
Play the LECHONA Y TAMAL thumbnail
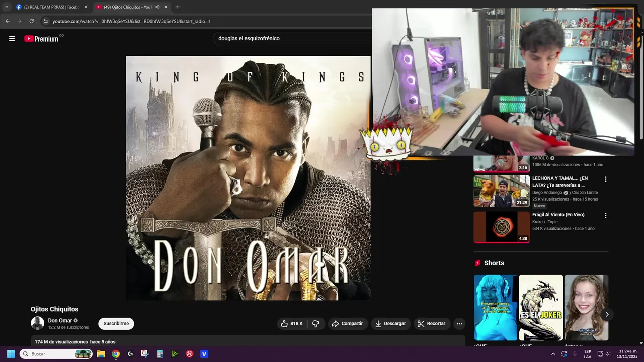tap(502, 191)
